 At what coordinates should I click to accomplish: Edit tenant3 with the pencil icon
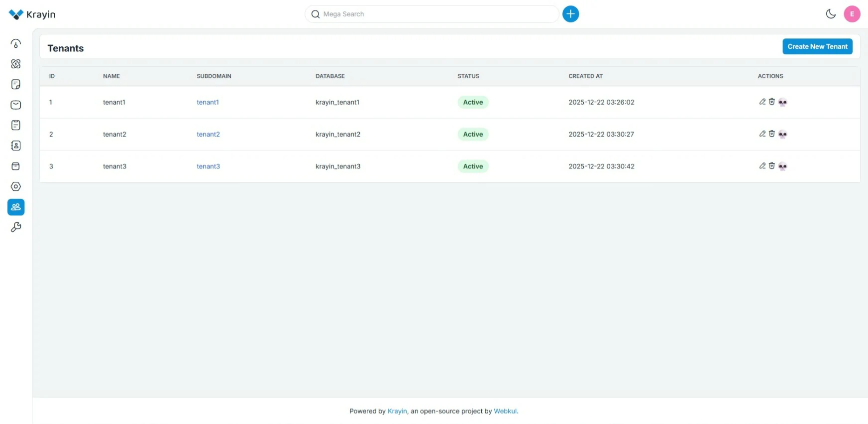click(762, 165)
